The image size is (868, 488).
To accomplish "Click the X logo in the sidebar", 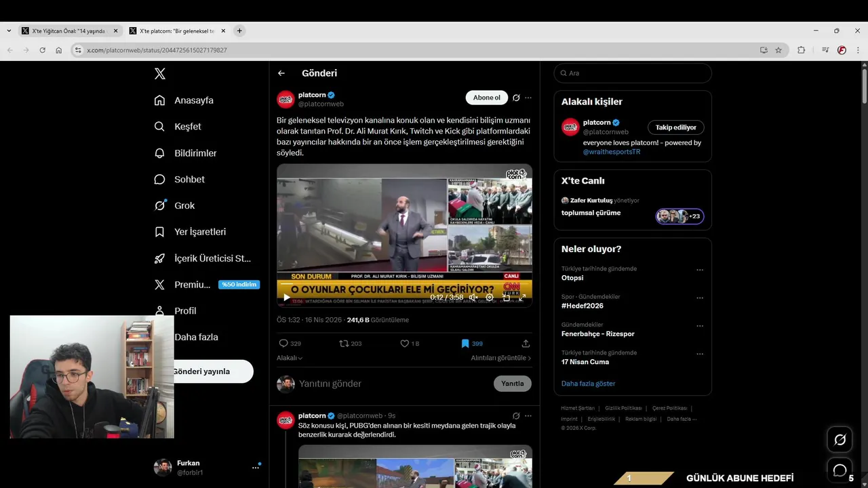I will (159, 74).
